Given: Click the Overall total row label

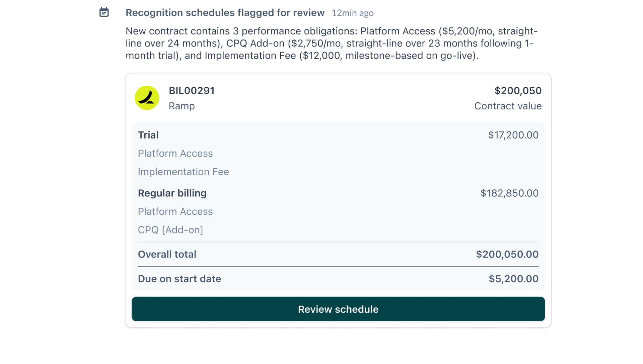Looking at the screenshot, I should click(x=167, y=254).
